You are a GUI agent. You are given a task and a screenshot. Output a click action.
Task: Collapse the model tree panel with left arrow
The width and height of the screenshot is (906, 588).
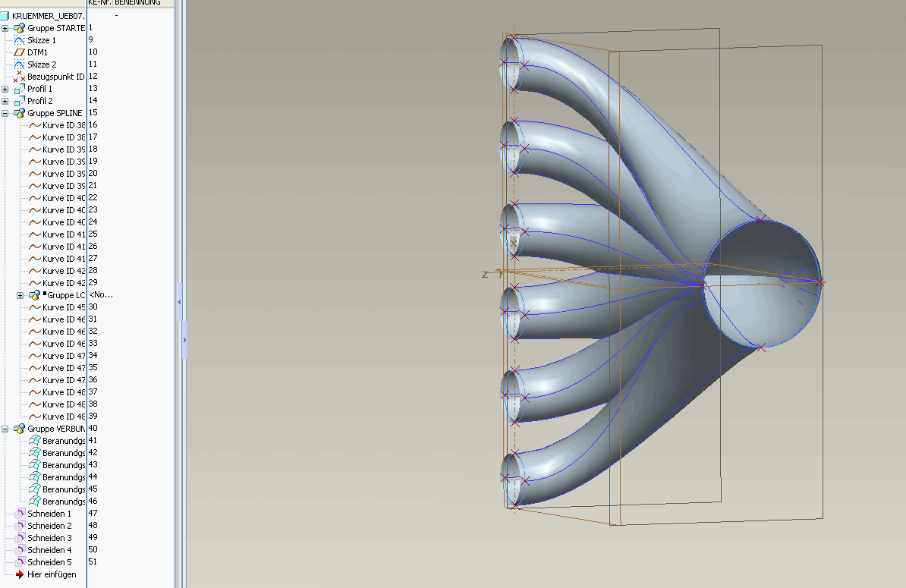tap(180, 302)
